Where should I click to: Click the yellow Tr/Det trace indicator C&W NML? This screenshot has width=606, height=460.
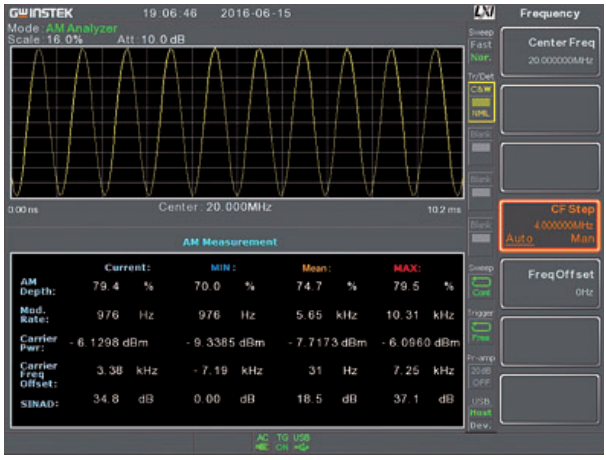tap(481, 102)
